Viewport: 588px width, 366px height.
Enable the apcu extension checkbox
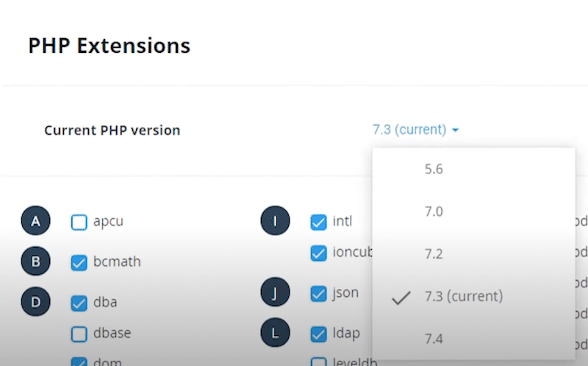(x=79, y=222)
